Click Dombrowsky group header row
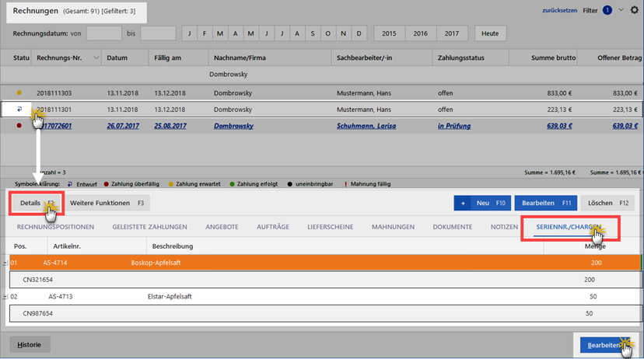Viewport: 644px width, 359px height. [x=321, y=75]
